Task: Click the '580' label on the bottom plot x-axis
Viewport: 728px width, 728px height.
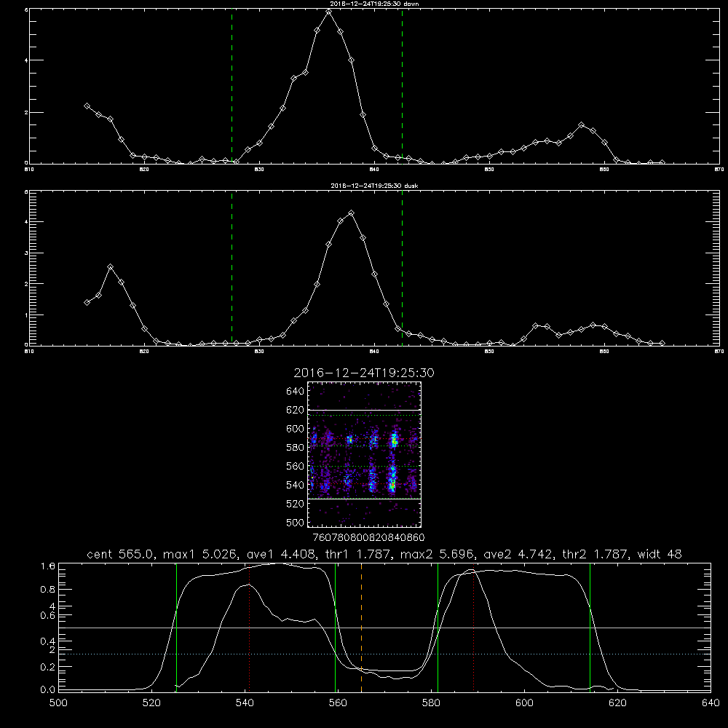Action: (431, 703)
